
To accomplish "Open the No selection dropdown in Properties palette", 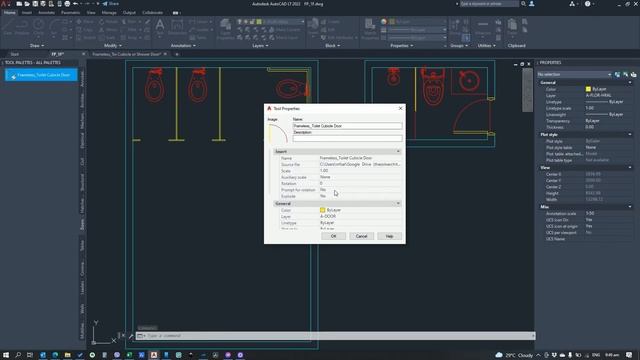I will pyautogui.click(x=574, y=74).
